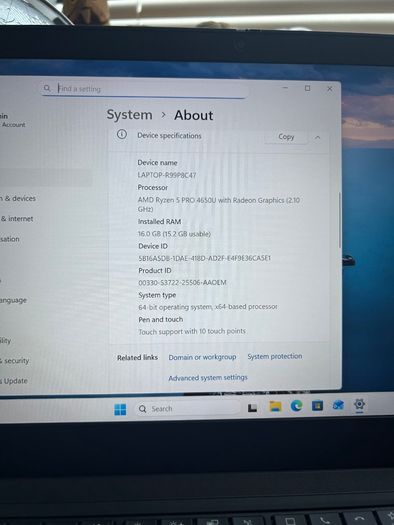Open System protection link

275,356
